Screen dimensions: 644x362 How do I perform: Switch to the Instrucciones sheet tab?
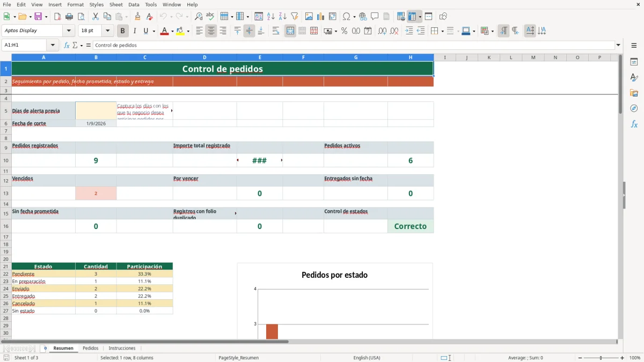122,349
